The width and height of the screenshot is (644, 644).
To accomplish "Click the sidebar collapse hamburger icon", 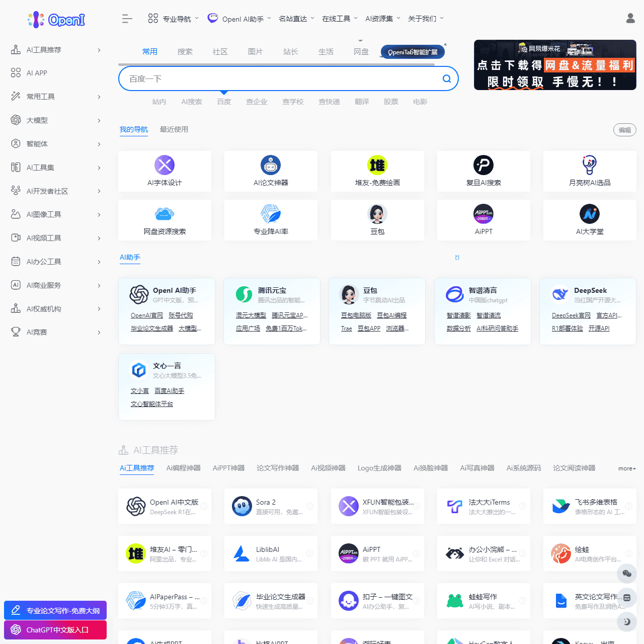I will [x=127, y=19].
